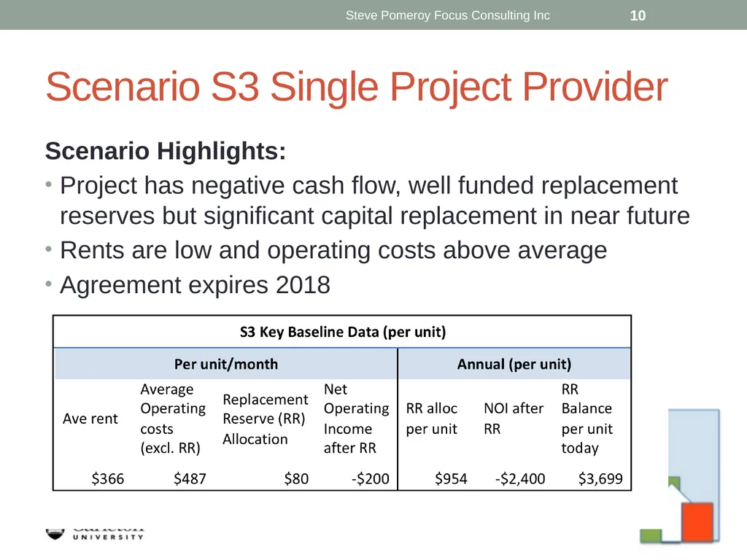Click the $80 value
This screenshot has width=747, height=560.
[x=296, y=478]
